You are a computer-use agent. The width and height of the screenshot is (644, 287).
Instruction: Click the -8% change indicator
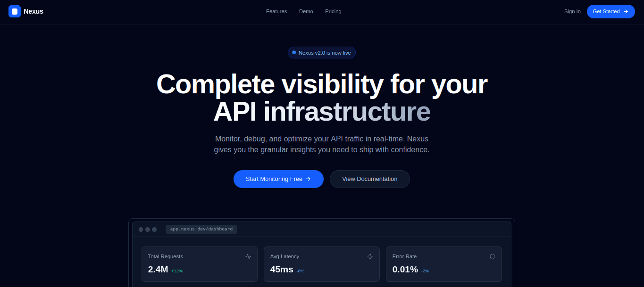(x=301, y=271)
